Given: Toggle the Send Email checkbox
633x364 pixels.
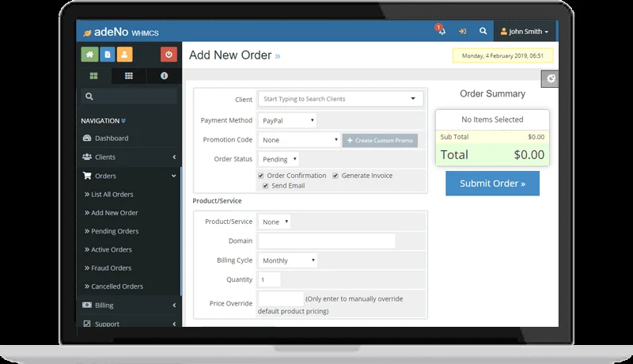Looking at the screenshot, I should (265, 186).
